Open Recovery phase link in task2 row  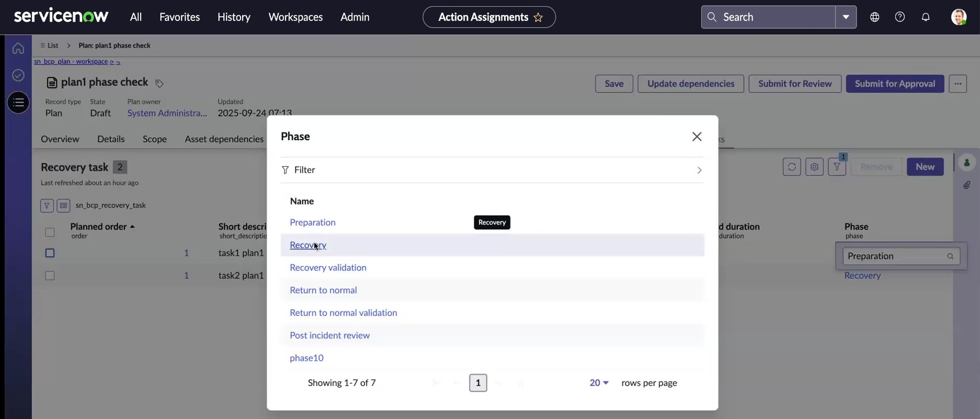coord(862,276)
